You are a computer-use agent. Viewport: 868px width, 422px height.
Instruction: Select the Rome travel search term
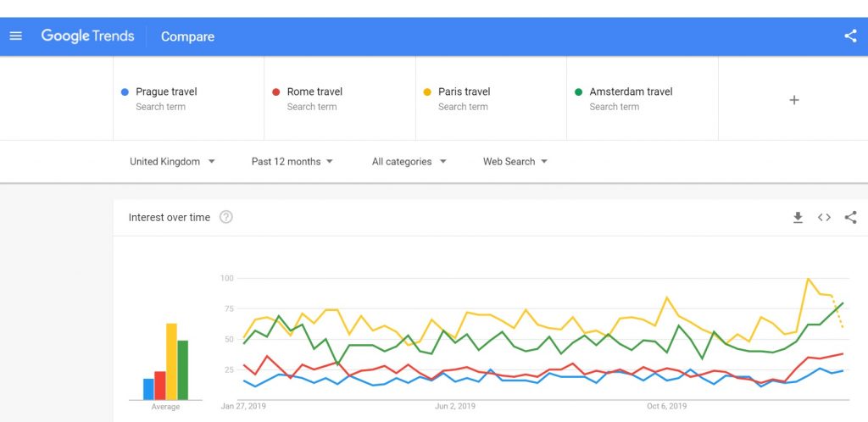click(x=314, y=92)
